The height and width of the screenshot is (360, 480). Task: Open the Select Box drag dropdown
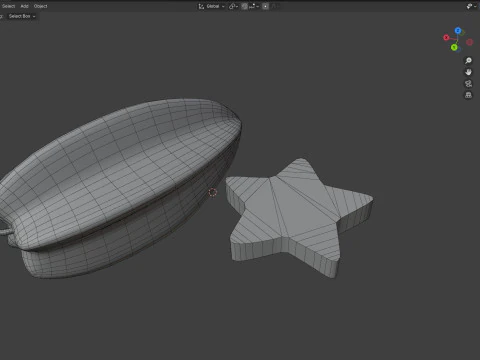22,16
